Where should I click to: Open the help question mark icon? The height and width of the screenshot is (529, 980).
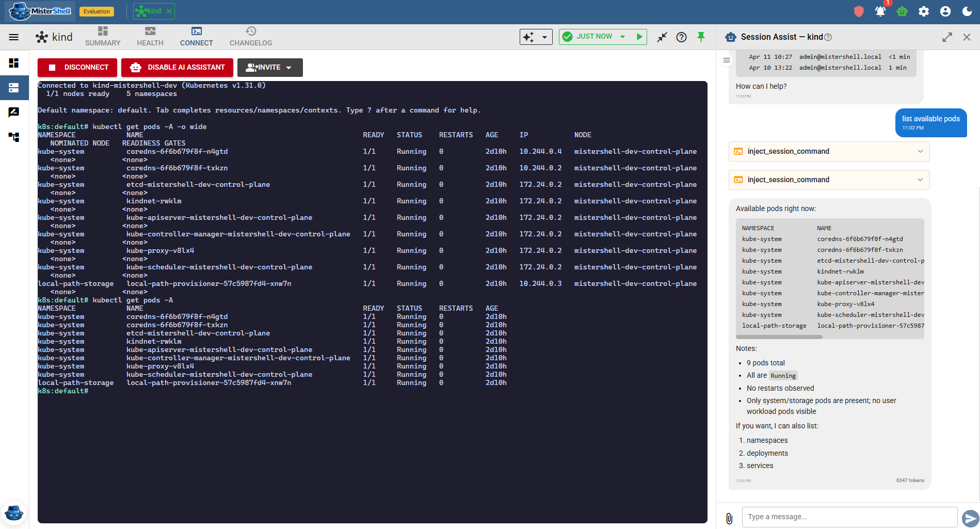click(x=681, y=37)
